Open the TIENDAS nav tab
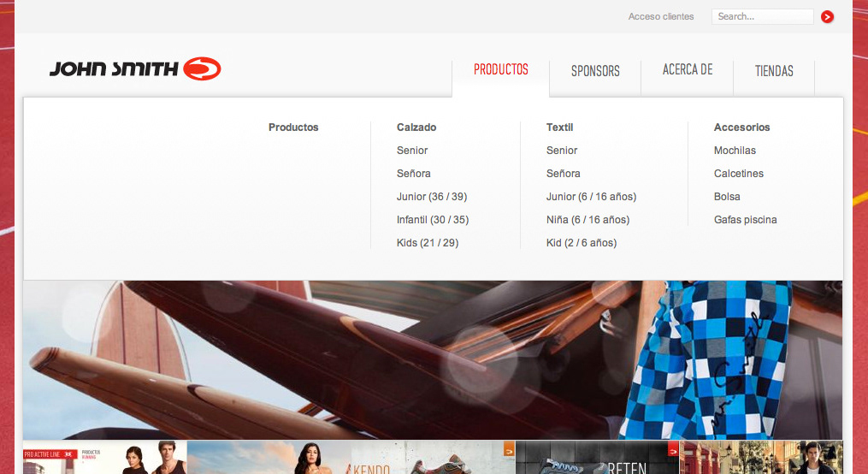This screenshot has height=474, width=868. 774,71
